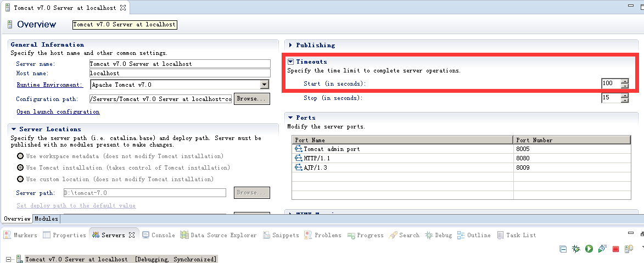Click the Outline view icon

tap(461, 235)
